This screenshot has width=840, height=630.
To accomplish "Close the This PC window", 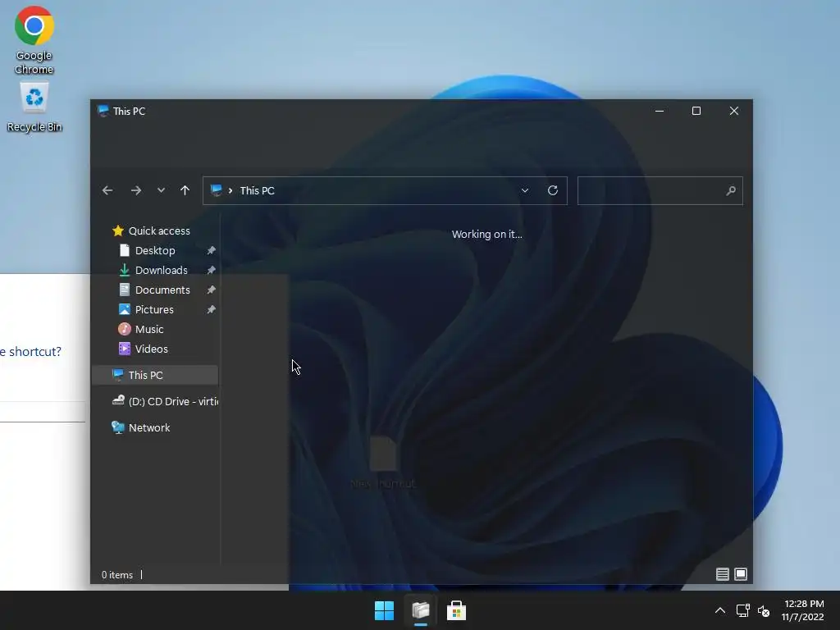I will (x=734, y=111).
